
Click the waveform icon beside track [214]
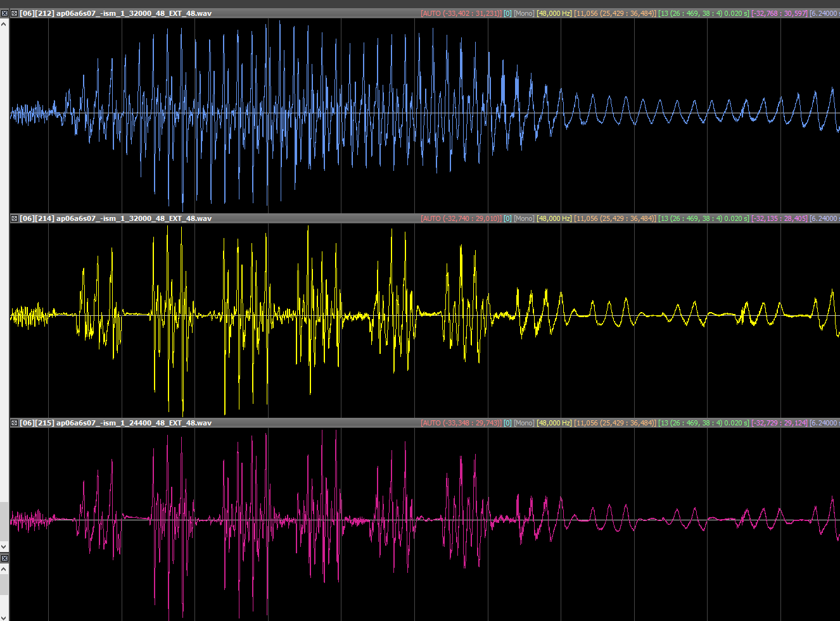pyautogui.click(x=14, y=218)
